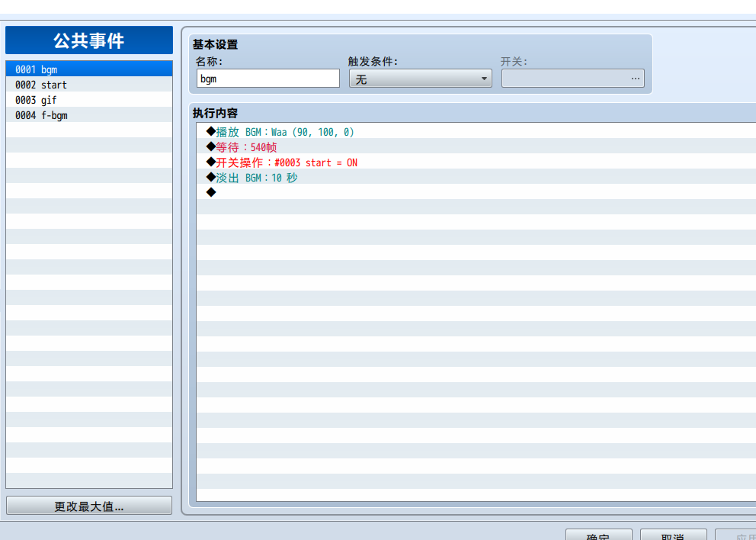Choose "0003 gif" in the event list

[x=89, y=100]
